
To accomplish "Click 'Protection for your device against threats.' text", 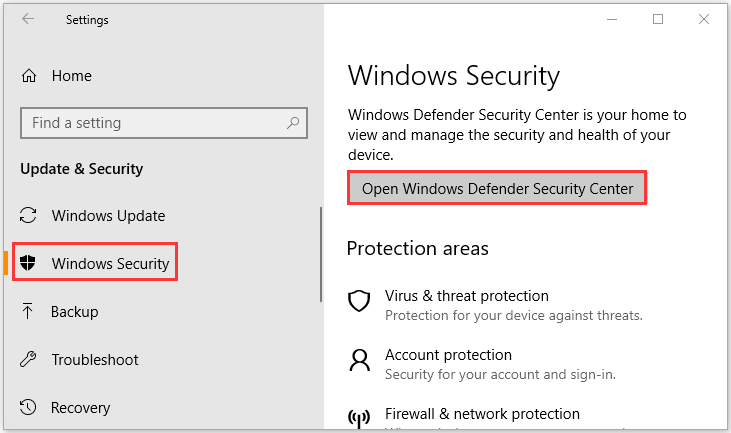I will [x=514, y=316].
